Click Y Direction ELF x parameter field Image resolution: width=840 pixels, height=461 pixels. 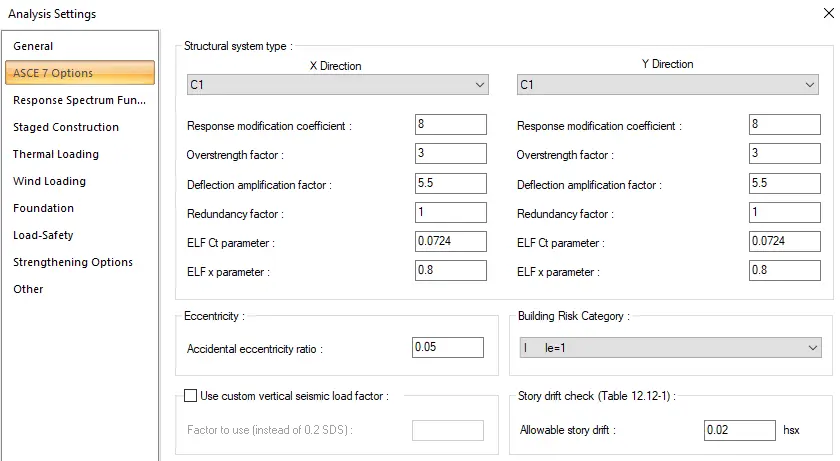click(x=784, y=270)
